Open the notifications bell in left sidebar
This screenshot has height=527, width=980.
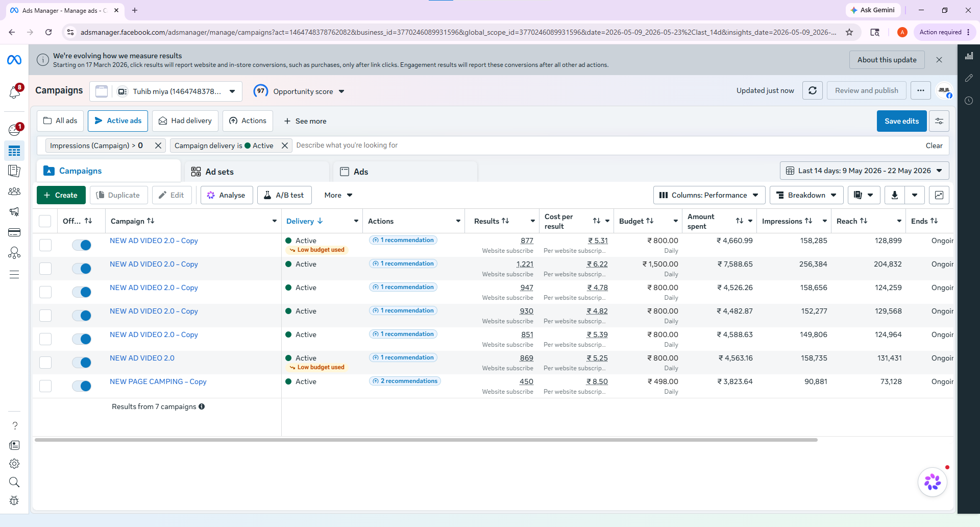click(x=14, y=92)
